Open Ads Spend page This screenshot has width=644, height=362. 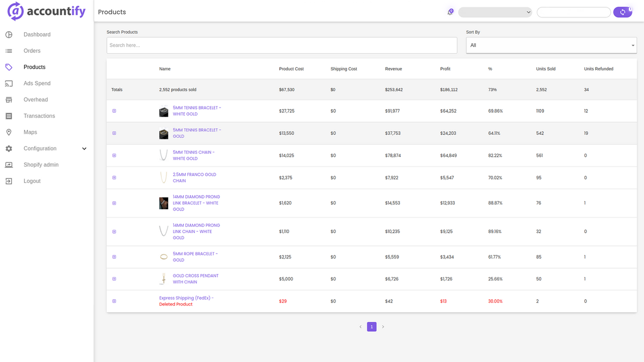[x=37, y=83]
